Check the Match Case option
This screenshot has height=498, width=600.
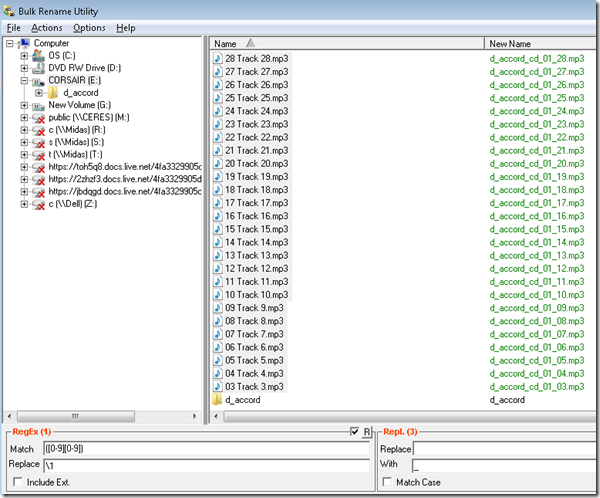click(x=387, y=484)
